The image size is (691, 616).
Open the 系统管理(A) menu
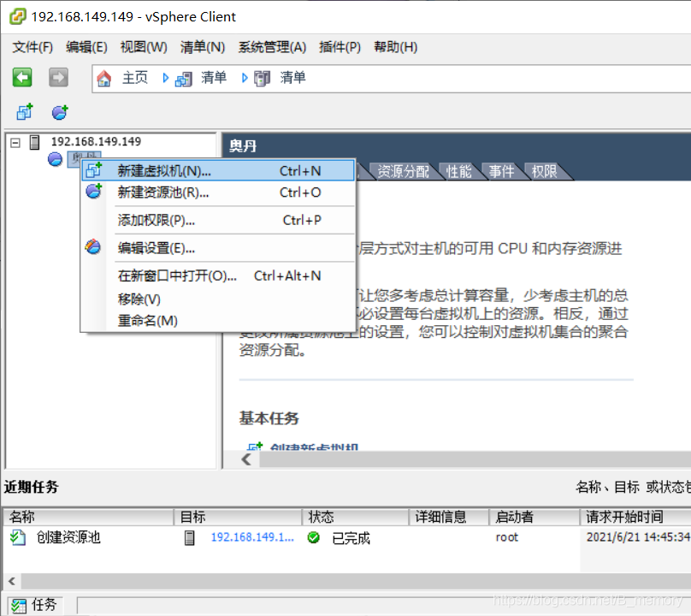[272, 47]
